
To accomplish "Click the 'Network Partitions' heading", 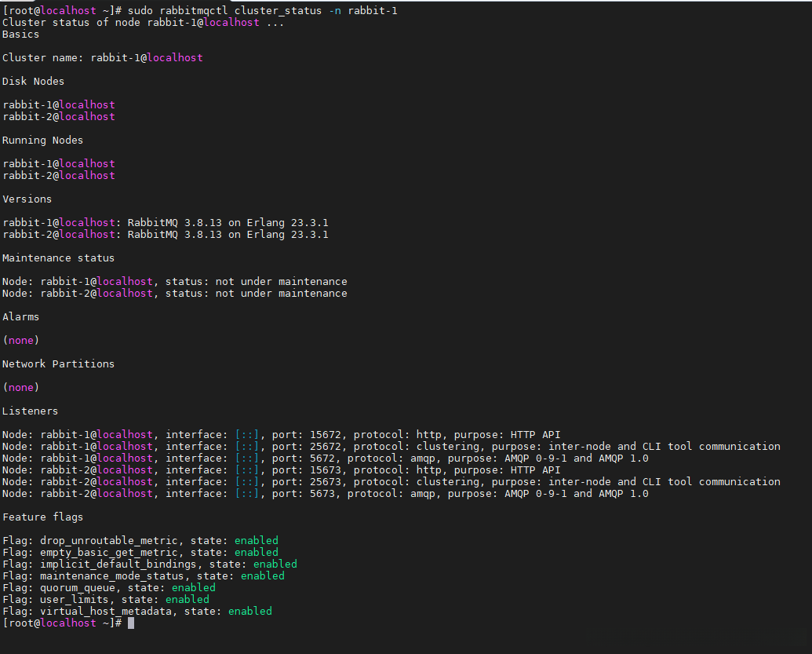I will (58, 364).
